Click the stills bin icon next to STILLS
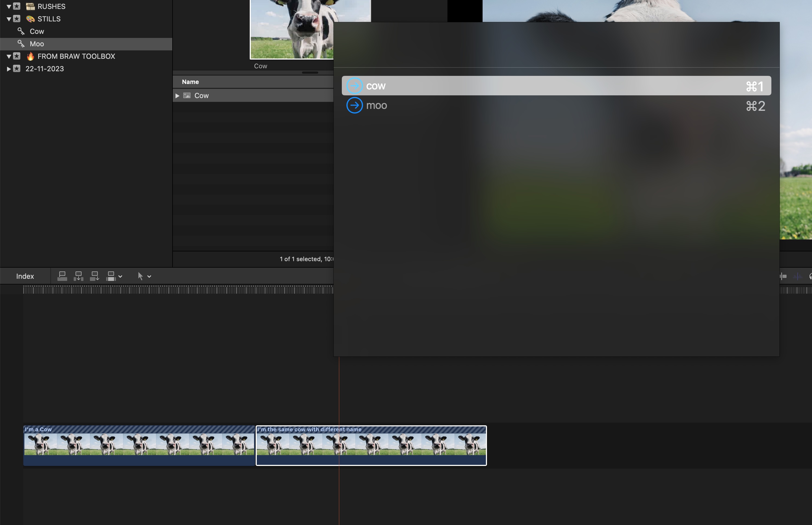 tap(30, 19)
